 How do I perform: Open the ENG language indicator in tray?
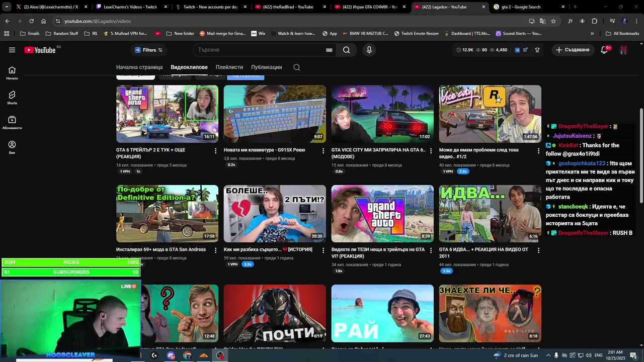[598, 355]
